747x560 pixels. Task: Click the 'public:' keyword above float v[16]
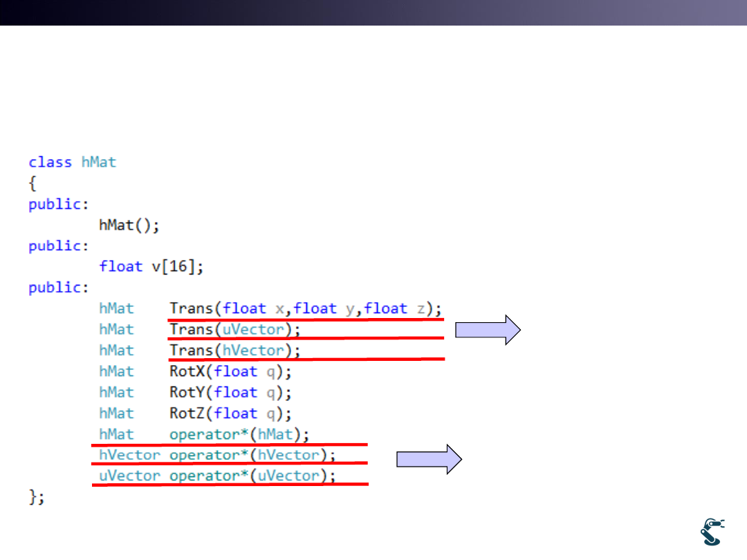point(59,246)
